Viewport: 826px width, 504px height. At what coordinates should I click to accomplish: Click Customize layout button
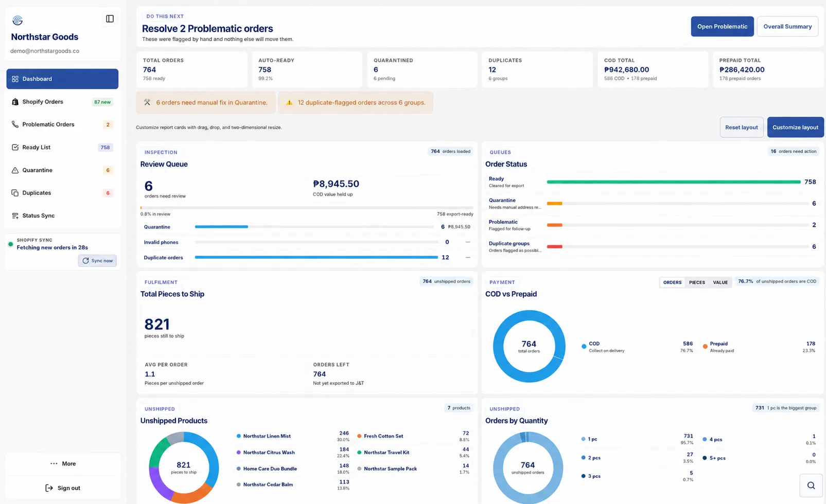(795, 128)
